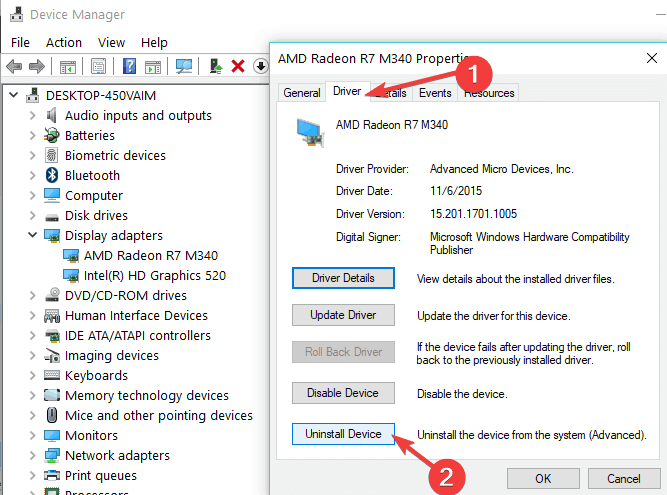Click the Bluetooth category icon
The image size is (667, 495).
pyautogui.click(x=51, y=175)
